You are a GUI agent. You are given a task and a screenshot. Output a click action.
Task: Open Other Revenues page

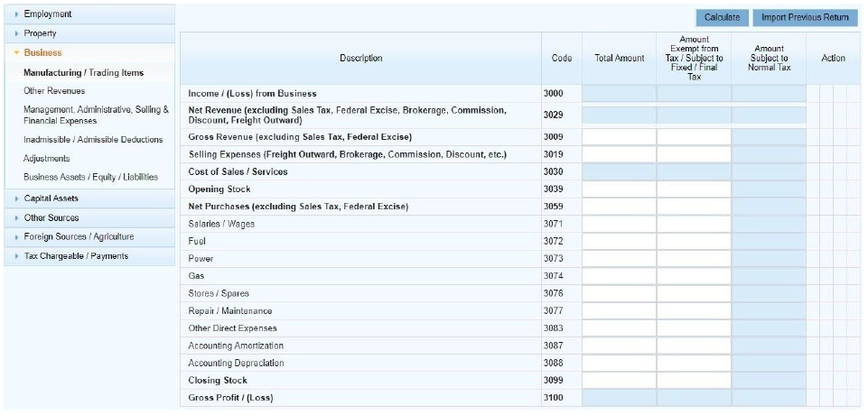point(54,91)
